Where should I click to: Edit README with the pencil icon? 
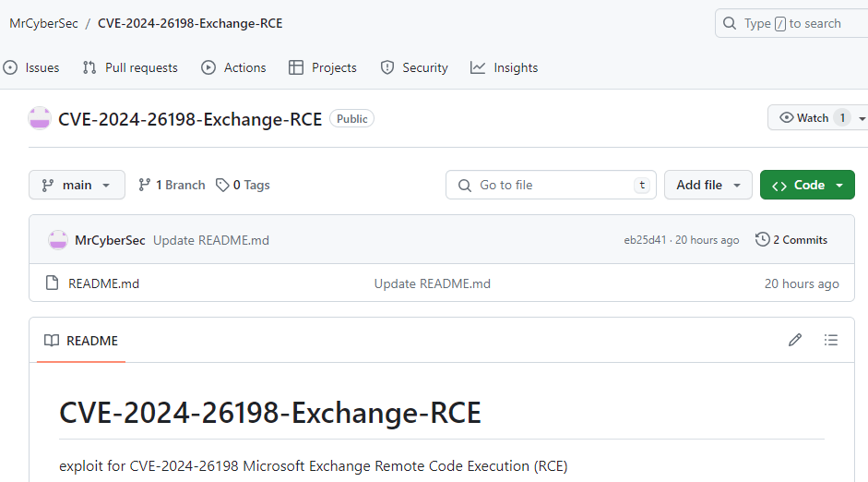coord(795,340)
